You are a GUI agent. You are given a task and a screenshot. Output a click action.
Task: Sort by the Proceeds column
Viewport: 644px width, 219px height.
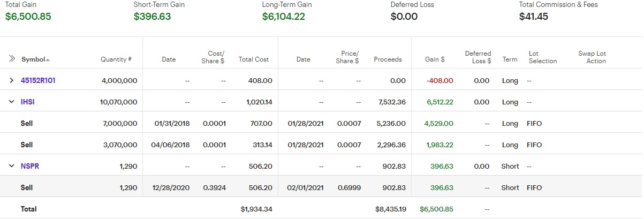(388, 59)
